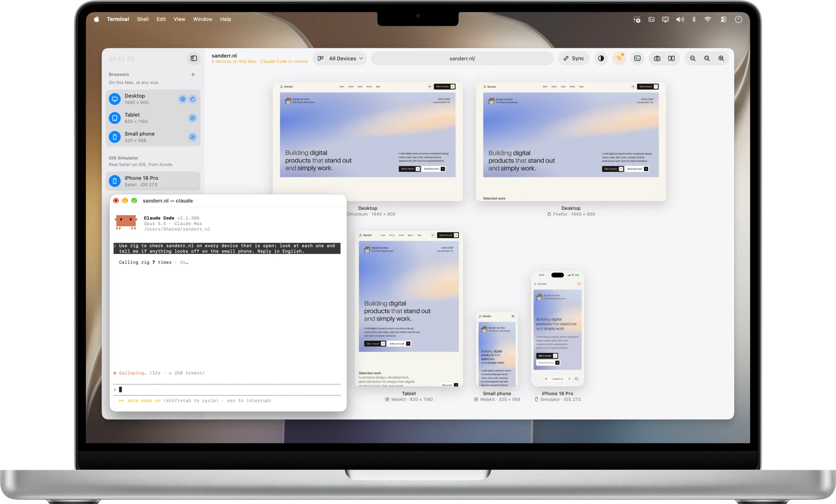The image size is (836, 504).
Task: Click Selected work button in Chromium Desktop hero
Action: click(x=434, y=169)
